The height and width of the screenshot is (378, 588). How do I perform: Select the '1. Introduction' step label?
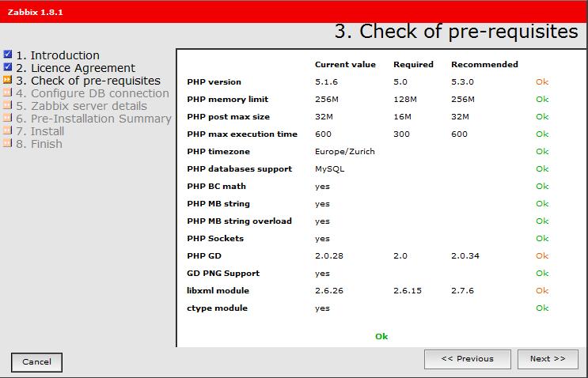point(58,55)
